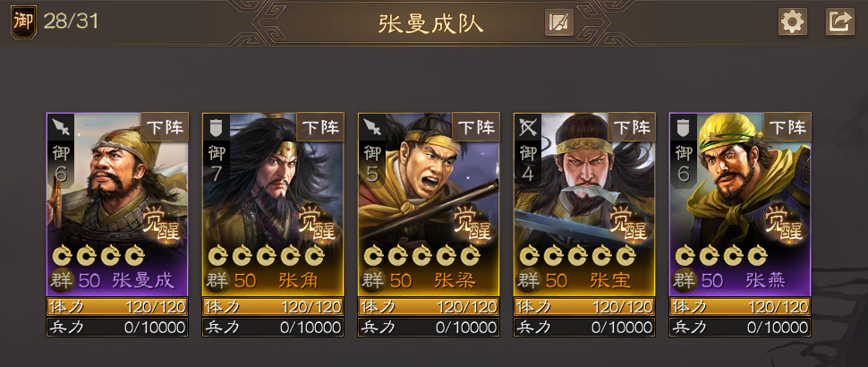868x367 pixels.
Task: Click the shield troop icon on 张角 card
Action: click(x=216, y=128)
